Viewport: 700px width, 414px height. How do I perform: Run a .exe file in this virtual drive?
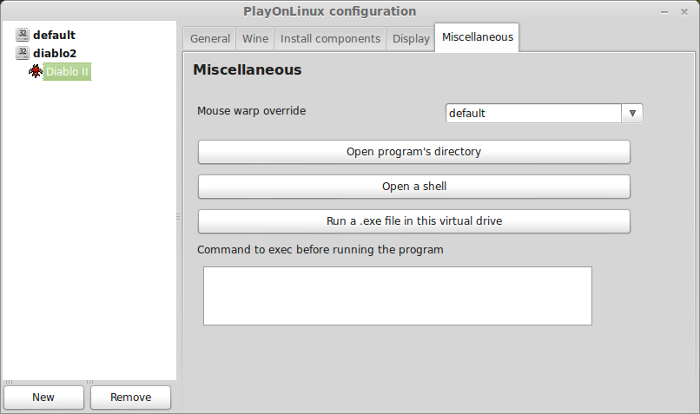(x=414, y=221)
